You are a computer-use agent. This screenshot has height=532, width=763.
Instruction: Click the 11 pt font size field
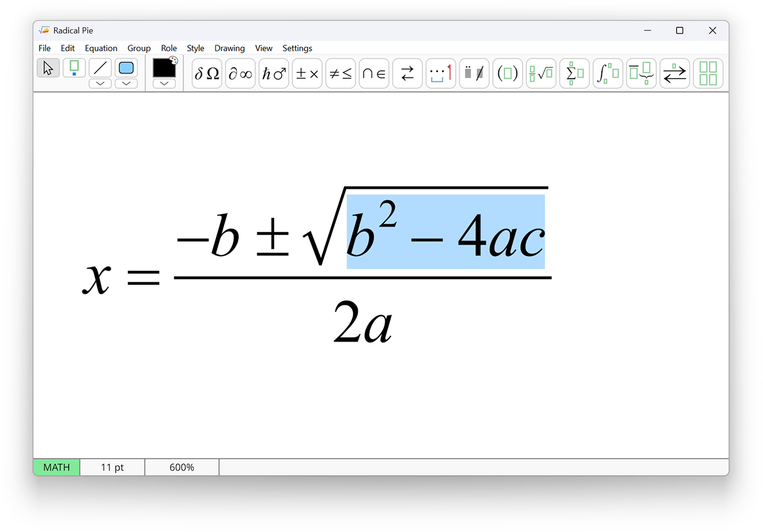point(112,467)
